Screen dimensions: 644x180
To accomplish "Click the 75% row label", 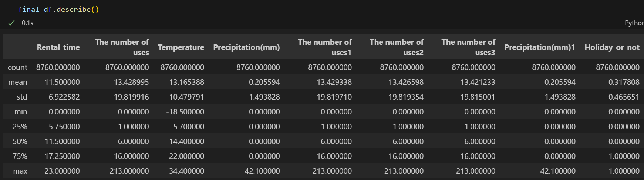I will click(x=20, y=156).
